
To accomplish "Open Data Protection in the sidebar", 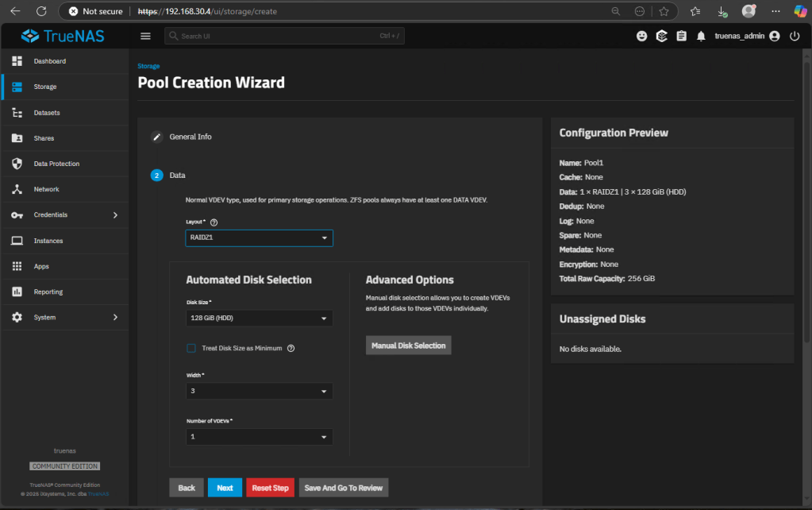I will click(56, 164).
